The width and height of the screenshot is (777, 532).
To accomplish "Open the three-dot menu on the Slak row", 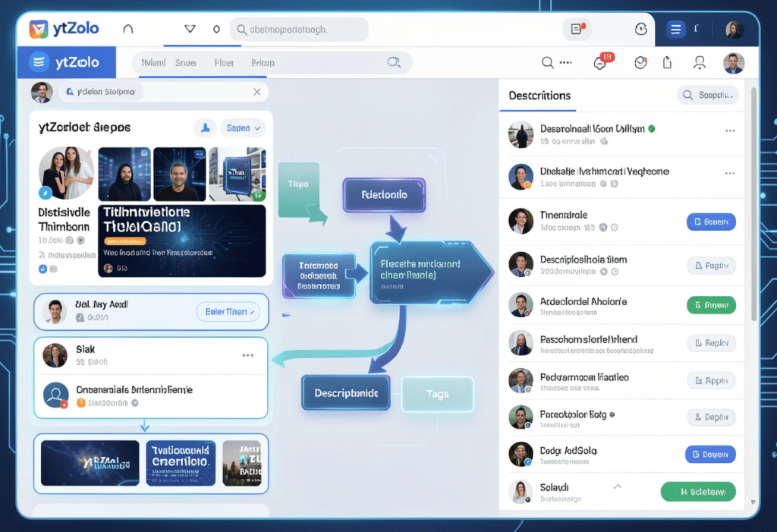I will (x=247, y=355).
